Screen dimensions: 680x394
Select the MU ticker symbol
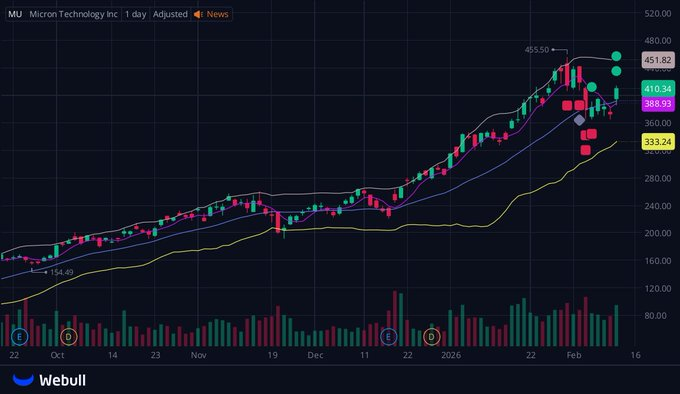tap(15, 14)
